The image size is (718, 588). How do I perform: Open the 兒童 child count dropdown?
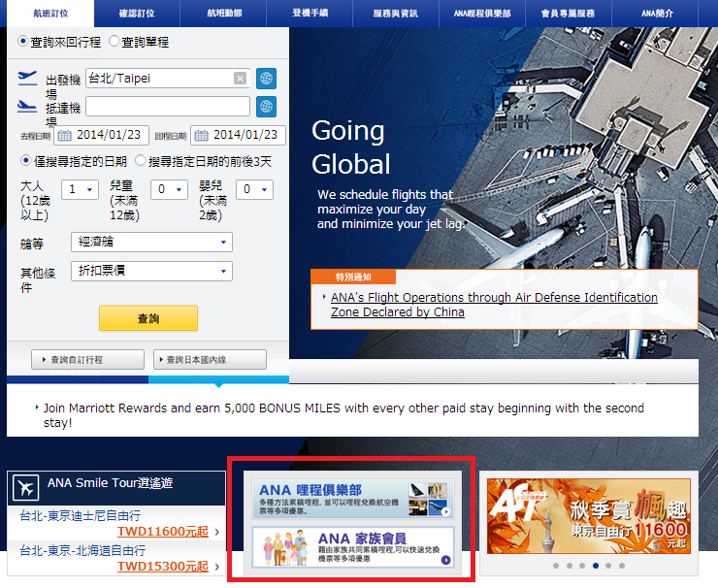click(x=170, y=189)
